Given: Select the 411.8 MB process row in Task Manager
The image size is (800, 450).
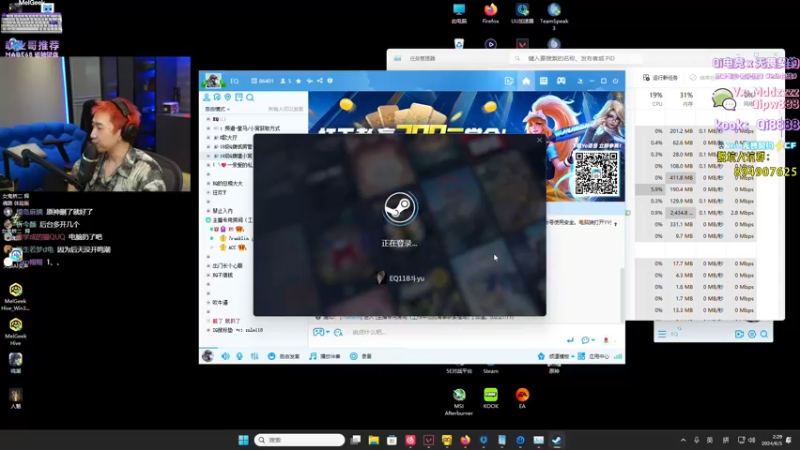Looking at the screenshot, I should (x=695, y=178).
